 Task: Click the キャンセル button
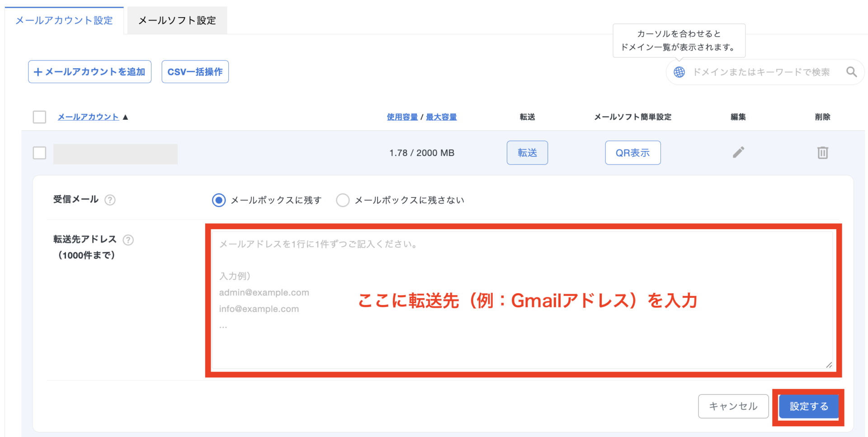733,406
